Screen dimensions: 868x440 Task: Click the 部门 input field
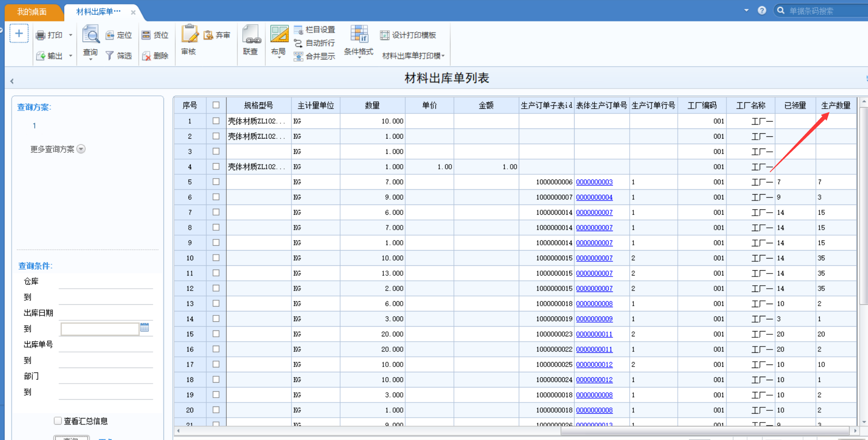point(106,376)
